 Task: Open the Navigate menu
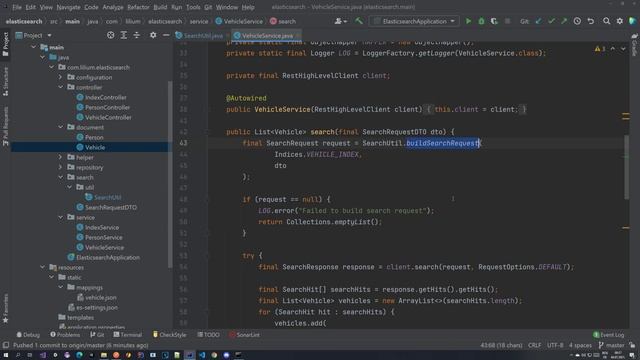coord(68,7)
